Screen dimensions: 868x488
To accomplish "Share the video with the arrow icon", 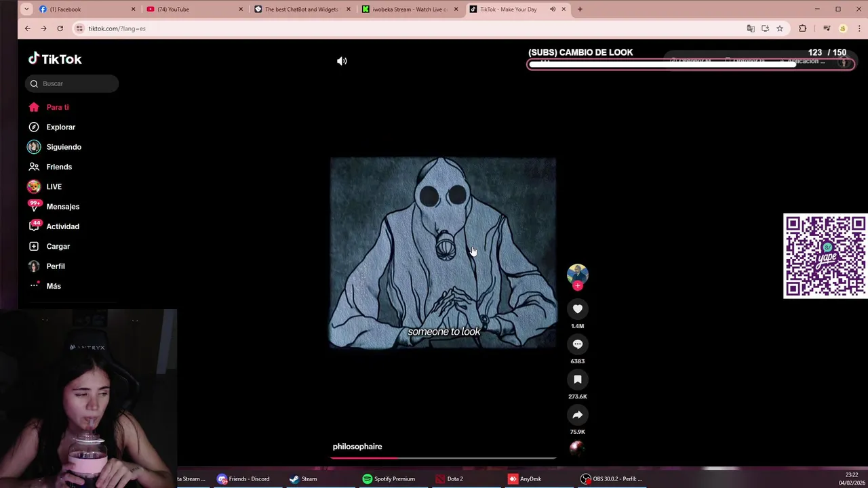I will pos(578,415).
